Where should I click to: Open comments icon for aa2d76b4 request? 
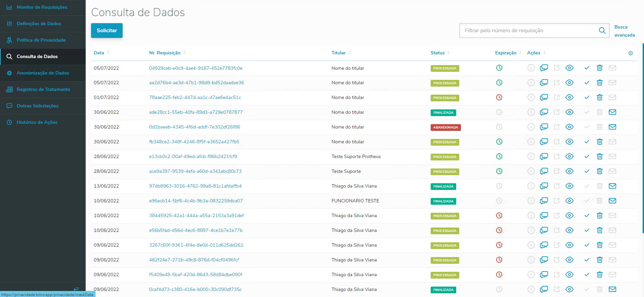point(544,83)
